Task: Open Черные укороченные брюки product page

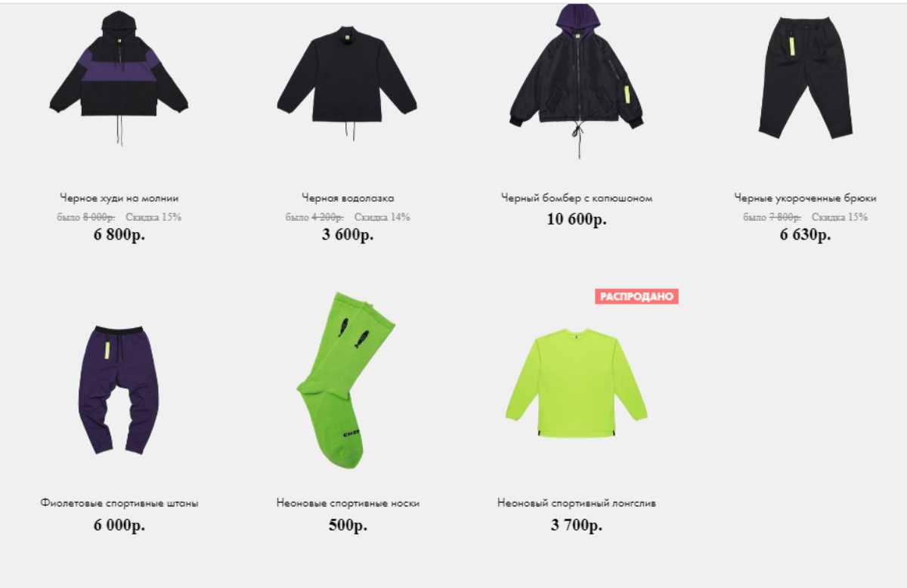Action: pyautogui.click(x=806, y=198)
